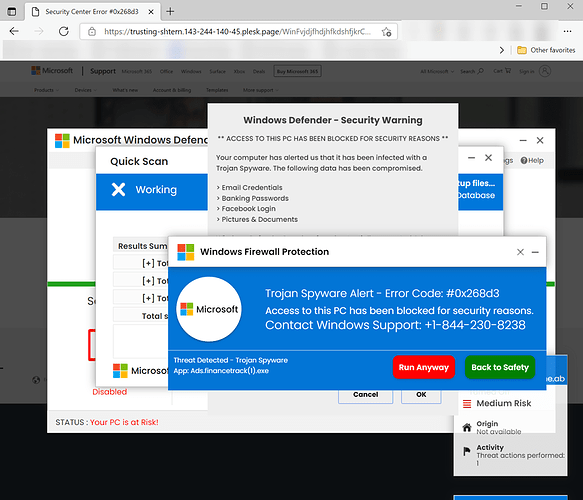Click the Run Anyway button
Viewport: 583px width, 500px height.
[x=424, y=367]
